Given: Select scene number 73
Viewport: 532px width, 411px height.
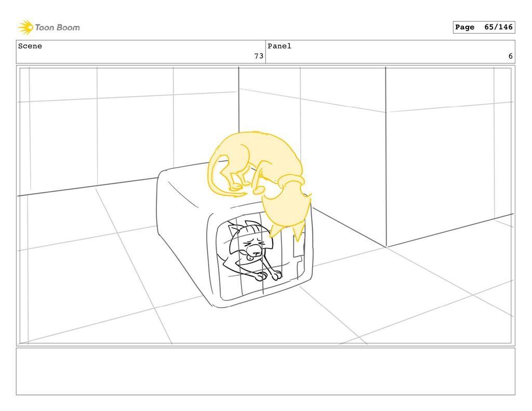Looking at the screenshot, I should point(259,56).
